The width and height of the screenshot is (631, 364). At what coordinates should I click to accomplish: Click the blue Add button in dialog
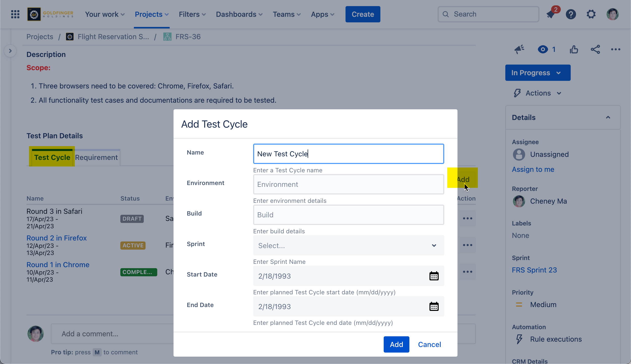point(396,344)
